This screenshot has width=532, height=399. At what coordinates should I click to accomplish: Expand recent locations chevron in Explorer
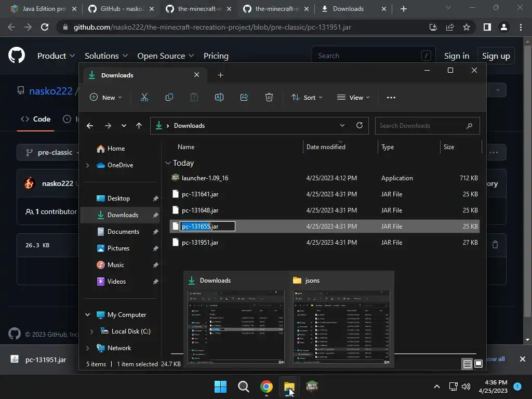tap(124, 126)
